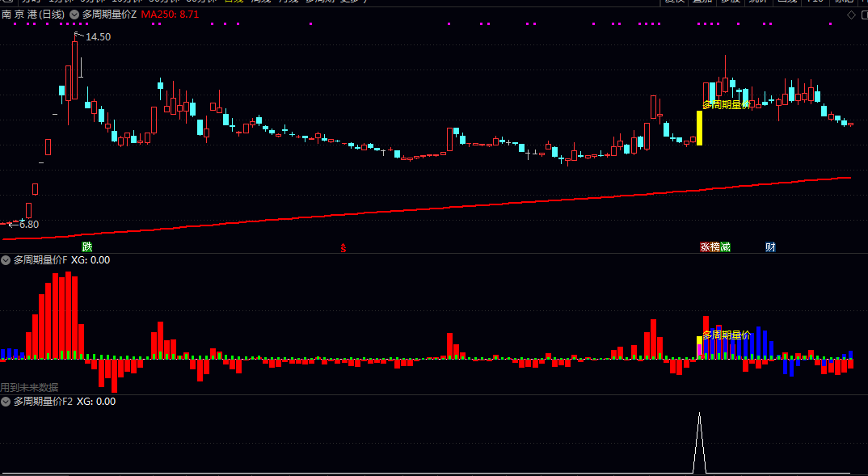
Task: Click XG: 0.00 value in 多周期量价F panel
Action: click(91, 260)
